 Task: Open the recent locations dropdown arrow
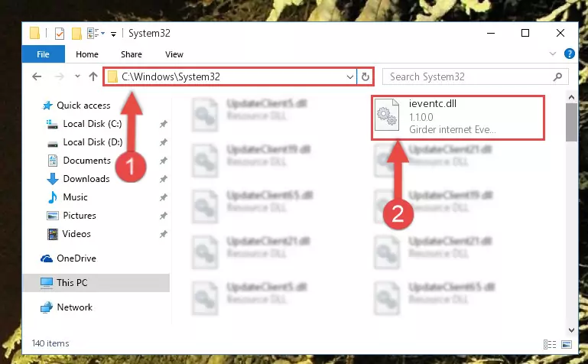77,76
